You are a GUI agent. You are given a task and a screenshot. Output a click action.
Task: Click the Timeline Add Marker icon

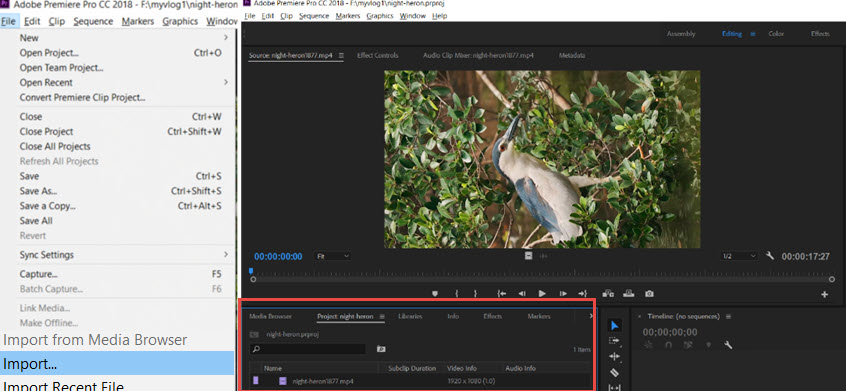click(708, 345)
